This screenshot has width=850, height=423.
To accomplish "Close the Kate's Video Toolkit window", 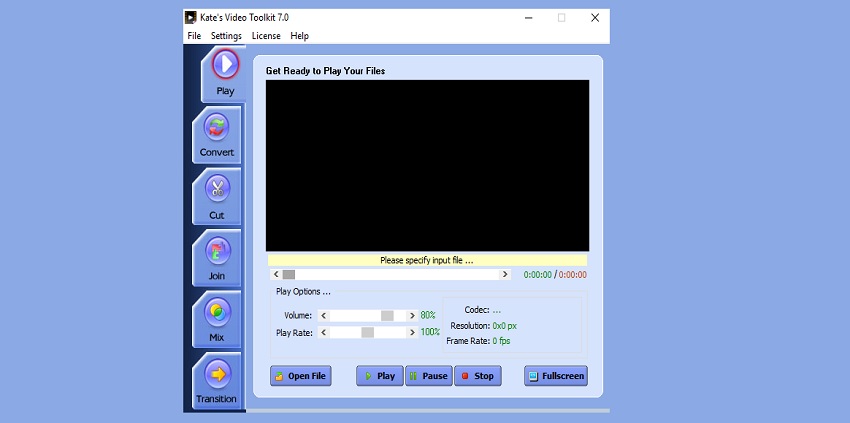I will [595, 18].
